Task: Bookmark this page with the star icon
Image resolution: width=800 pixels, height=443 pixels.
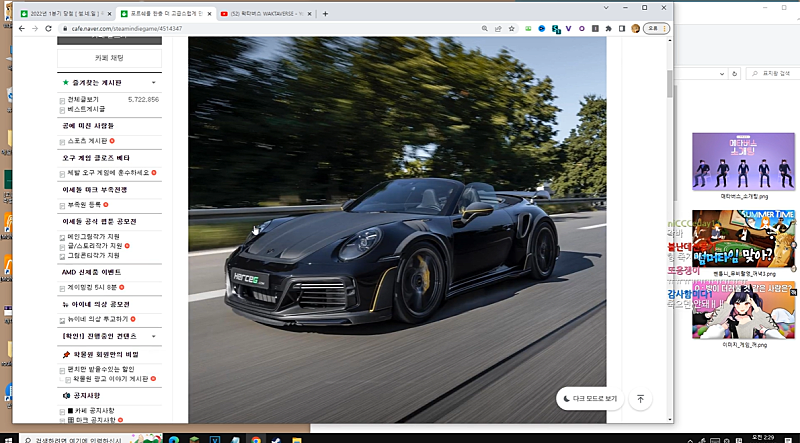Action: (511, 29)
